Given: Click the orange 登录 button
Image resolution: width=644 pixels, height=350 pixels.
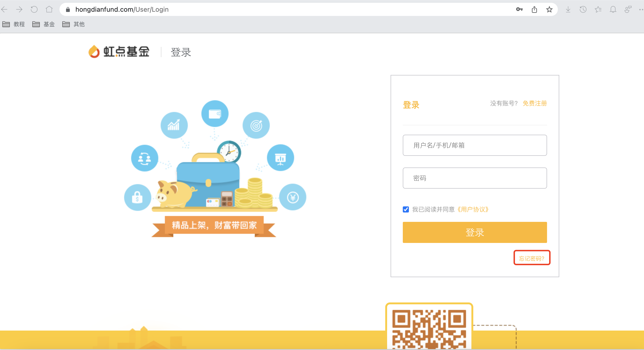Looking at the screenshot, I should [x=475, y=232].
